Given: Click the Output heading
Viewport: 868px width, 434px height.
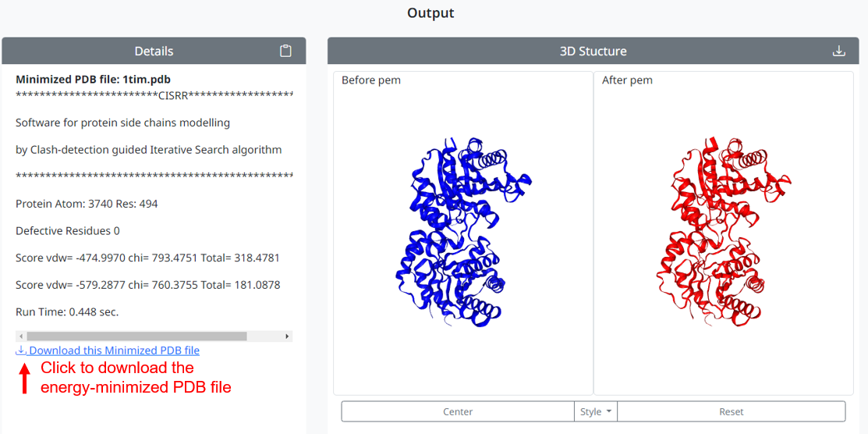Looking at the screenshot, I should (x=430, y=13).
